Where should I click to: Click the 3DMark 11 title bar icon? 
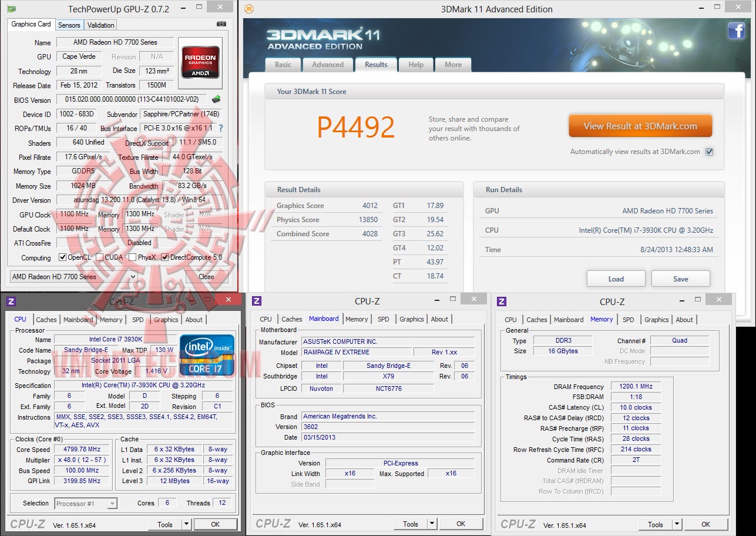tap(249, 9)
